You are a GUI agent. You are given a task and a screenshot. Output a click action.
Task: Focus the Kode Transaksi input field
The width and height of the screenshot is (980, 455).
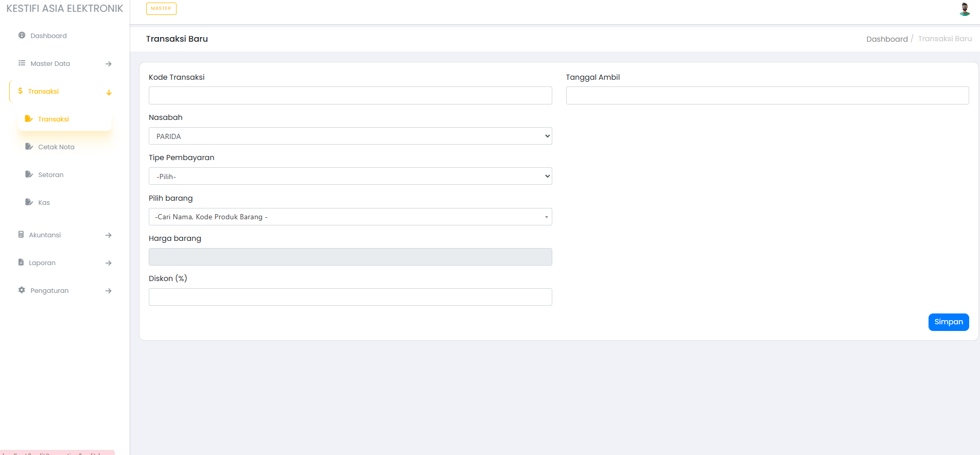(x=350, y=95)
